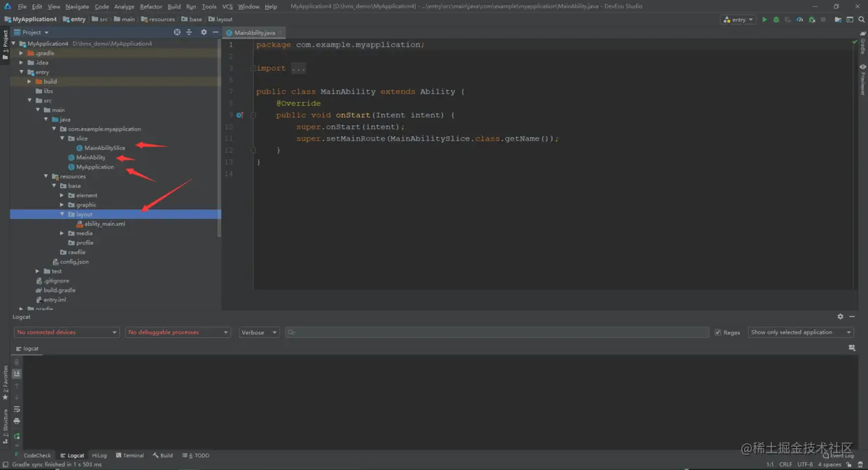This screenshot has width=868, height=470.
Task: Open the TODO tool tab
Action: click(x=196, y=455)
